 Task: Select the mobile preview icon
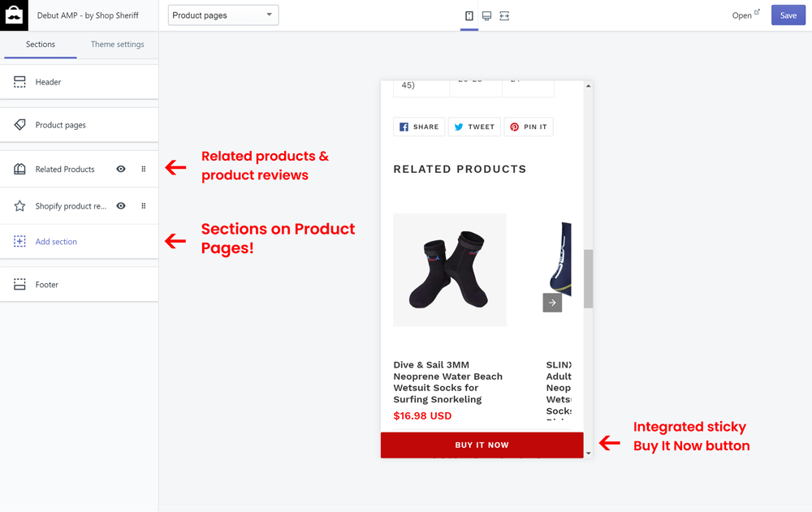(x=469, y=15)
